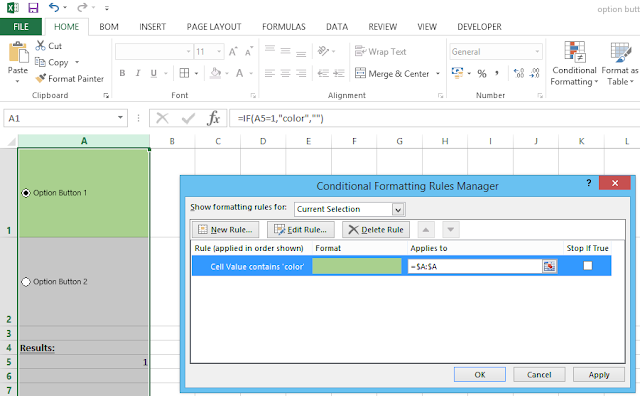This screenshot has width=640, height=396.
Task: Click the Paste clipboard icon
Action: point(18,53)
